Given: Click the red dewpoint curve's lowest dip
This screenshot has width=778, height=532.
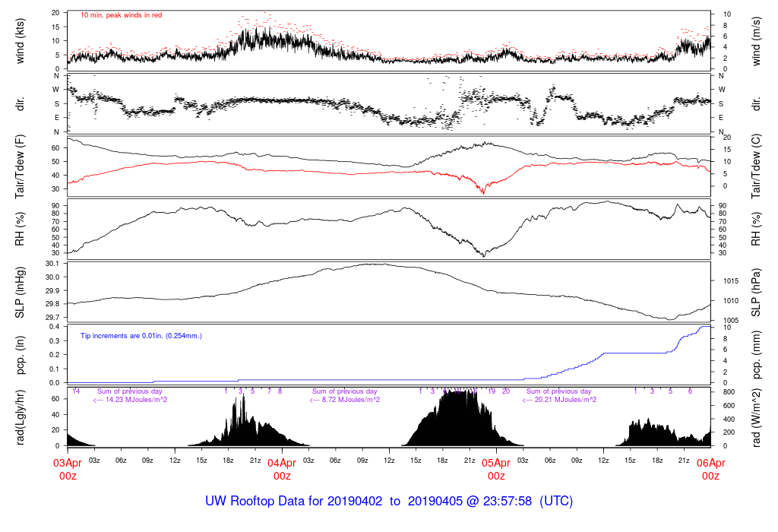Looking at the screenshot, I should (482, 192).
